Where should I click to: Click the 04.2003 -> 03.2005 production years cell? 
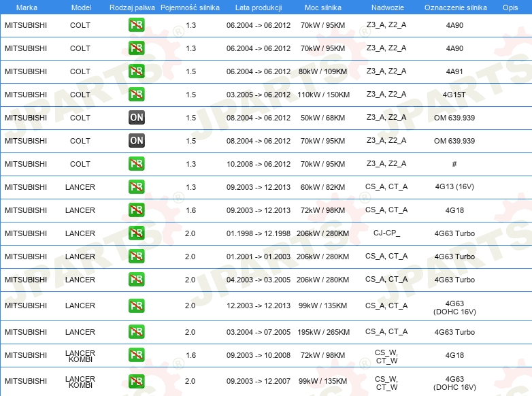click(x=259, y=279)
